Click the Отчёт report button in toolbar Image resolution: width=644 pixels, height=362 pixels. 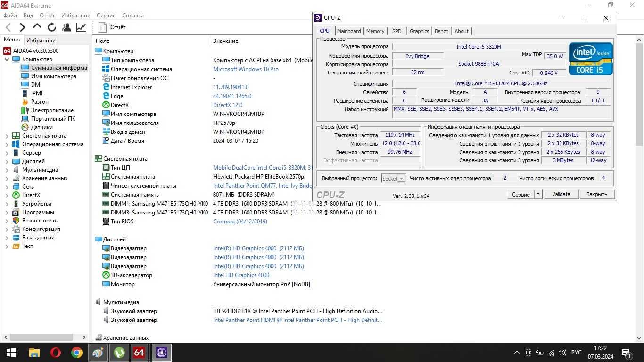click(112, 27)
